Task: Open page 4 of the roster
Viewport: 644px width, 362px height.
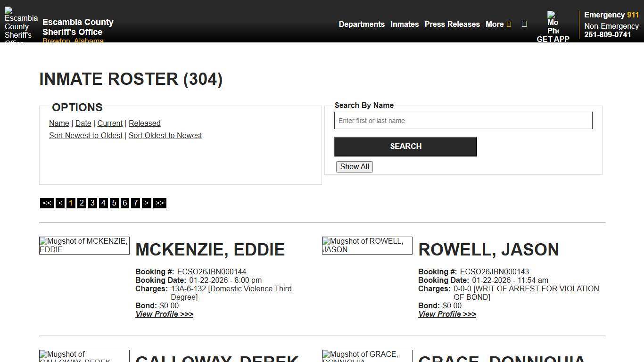Action: coord(103,203)
